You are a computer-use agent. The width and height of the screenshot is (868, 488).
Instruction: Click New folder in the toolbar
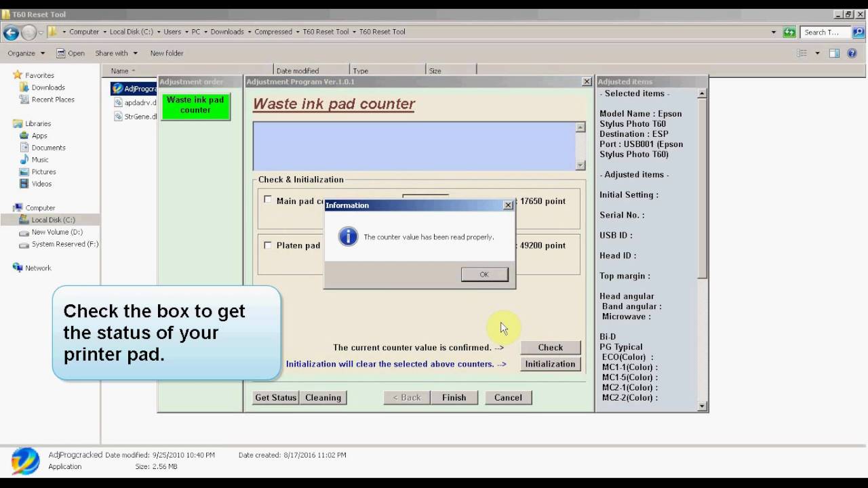click(167, 53)
